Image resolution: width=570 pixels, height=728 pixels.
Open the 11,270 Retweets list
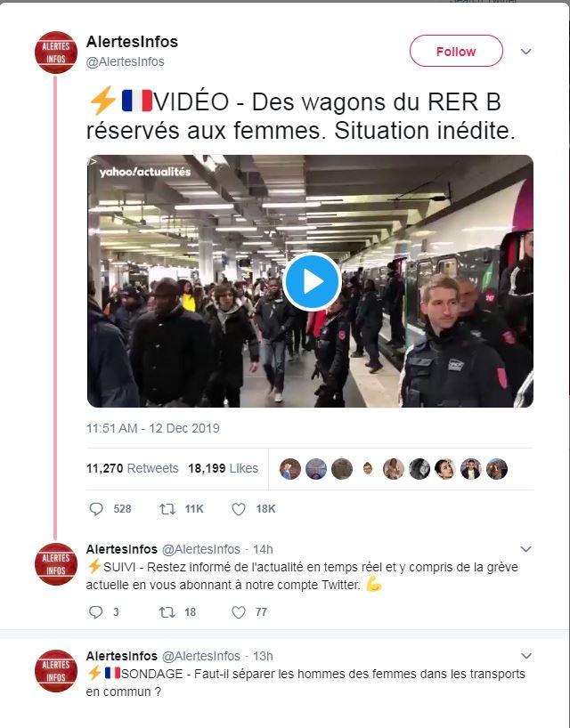pyautogui.click(x=133, y=468)
